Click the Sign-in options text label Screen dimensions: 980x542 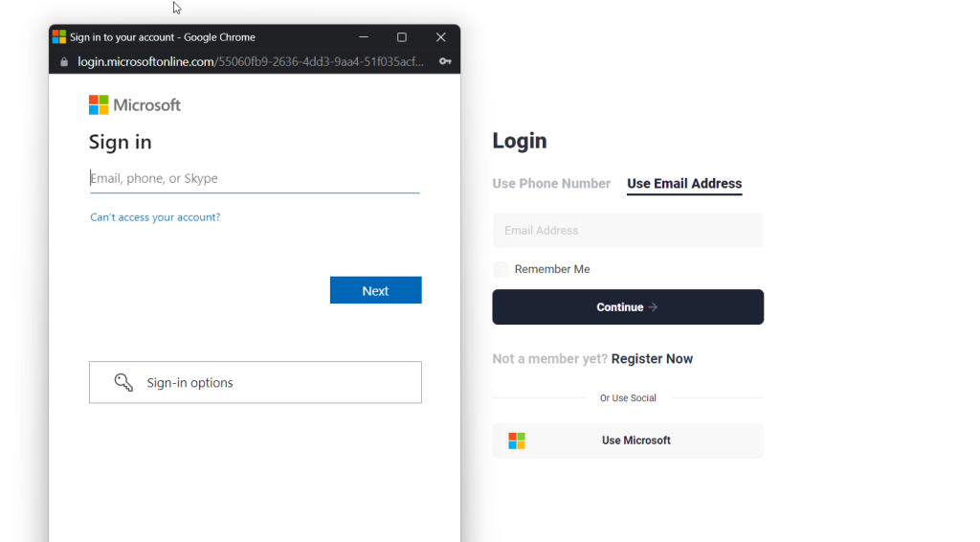[189, 383]
